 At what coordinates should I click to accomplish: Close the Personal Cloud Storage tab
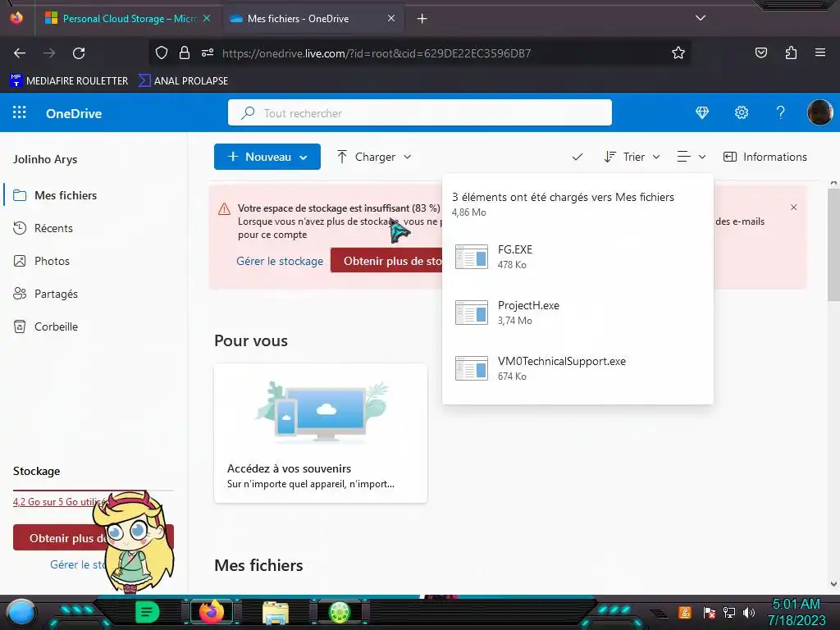207,19
